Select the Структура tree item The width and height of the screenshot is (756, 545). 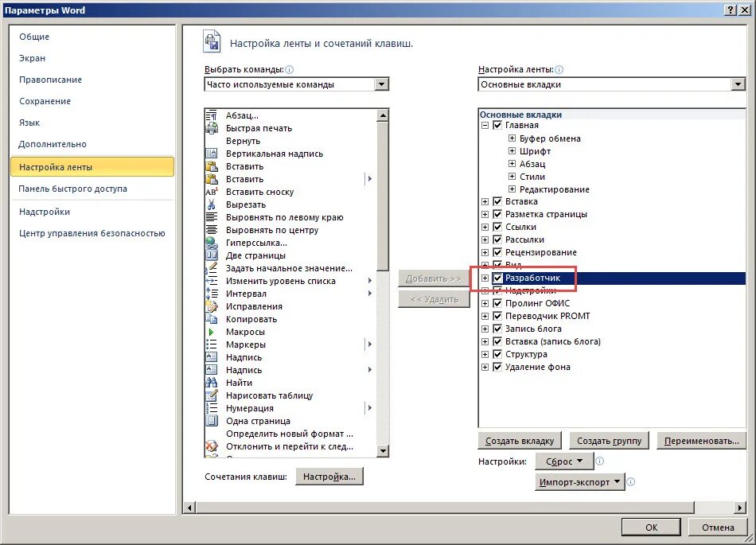tap(526, 354)
